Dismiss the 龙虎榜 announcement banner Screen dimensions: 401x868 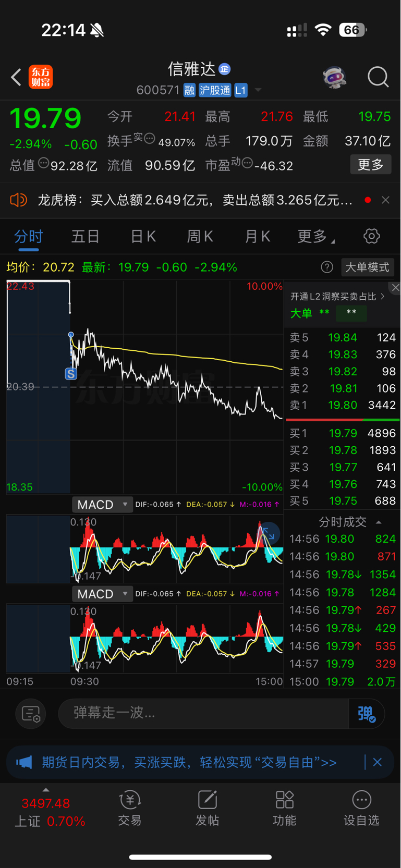tap(385, 200)
